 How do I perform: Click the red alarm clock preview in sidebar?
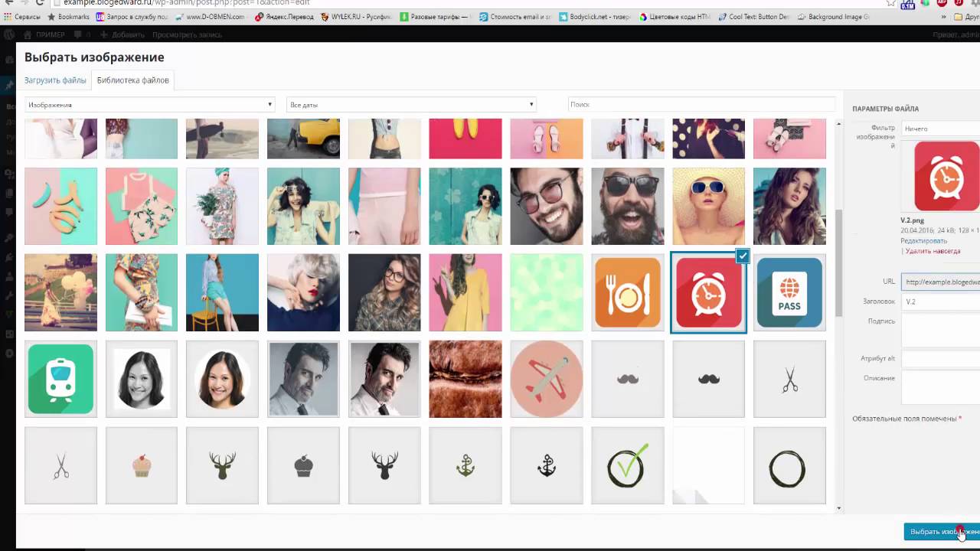point(946,176)
